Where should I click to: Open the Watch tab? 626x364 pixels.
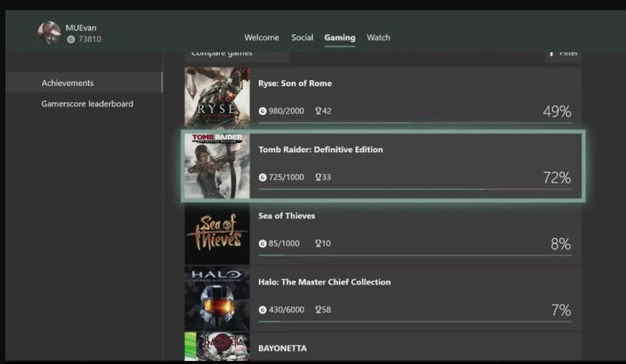378,37
